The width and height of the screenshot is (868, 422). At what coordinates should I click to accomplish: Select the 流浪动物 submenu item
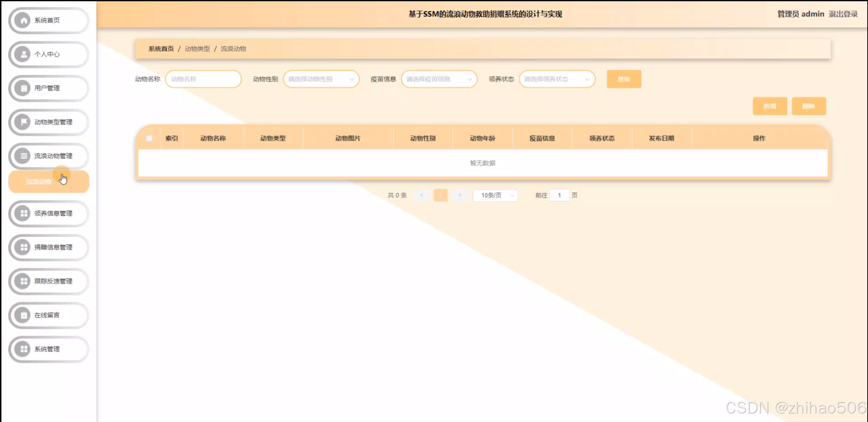39,182
